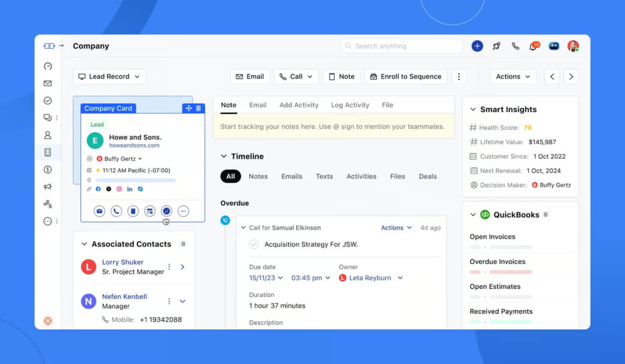Open the Lead Record dropdown
Viewport: 625px width, 364px height.
[109, 76]
